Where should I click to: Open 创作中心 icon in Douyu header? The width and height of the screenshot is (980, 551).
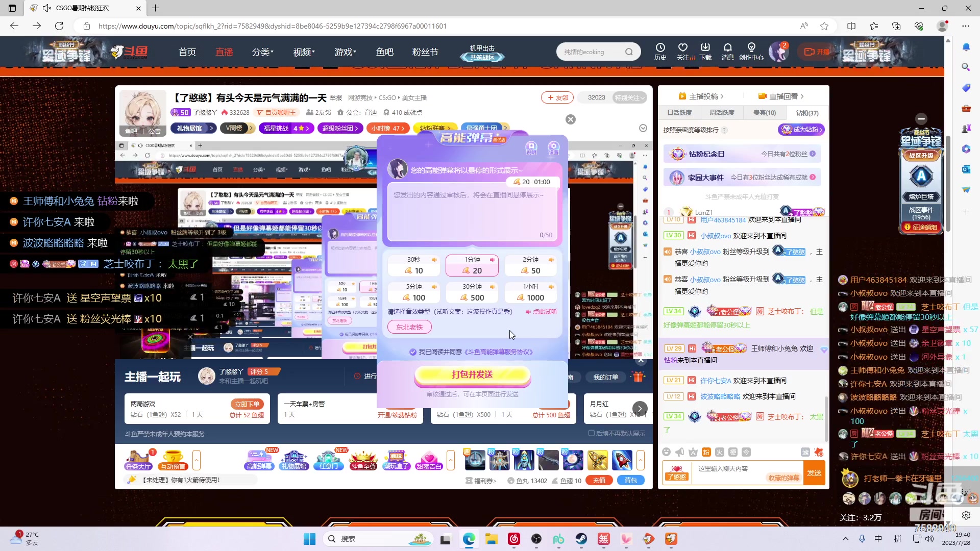click(x=751, y=52)
